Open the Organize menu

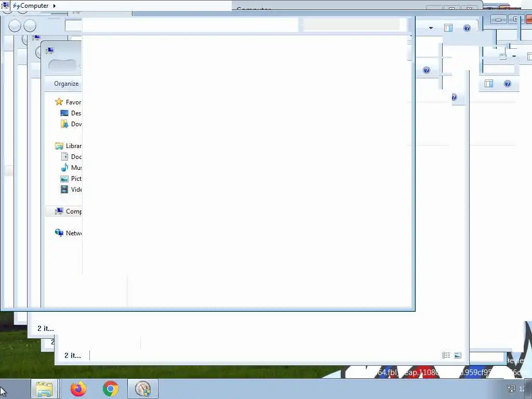point(66,84)
